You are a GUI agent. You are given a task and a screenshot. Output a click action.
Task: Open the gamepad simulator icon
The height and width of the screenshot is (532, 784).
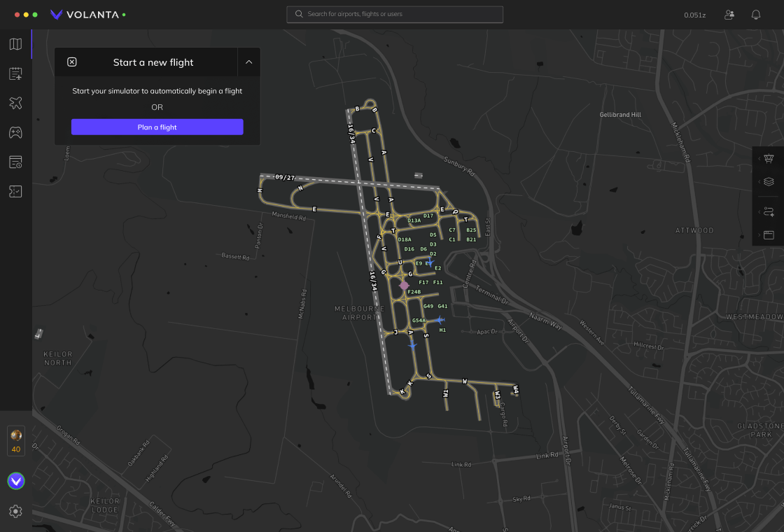coord(15,132)
